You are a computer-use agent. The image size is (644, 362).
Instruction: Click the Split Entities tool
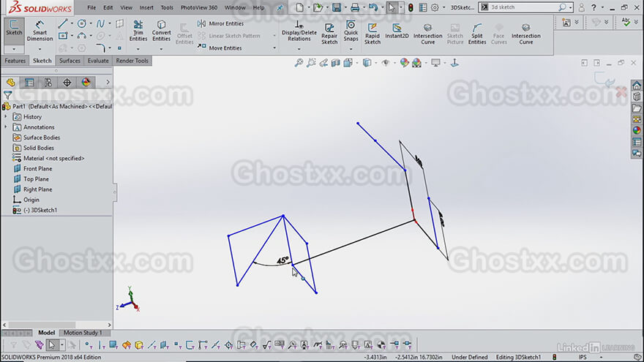(477, 33)
